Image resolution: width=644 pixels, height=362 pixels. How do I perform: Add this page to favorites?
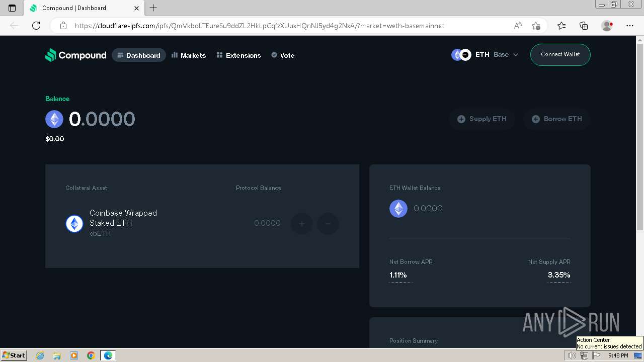tap(536, 26)
